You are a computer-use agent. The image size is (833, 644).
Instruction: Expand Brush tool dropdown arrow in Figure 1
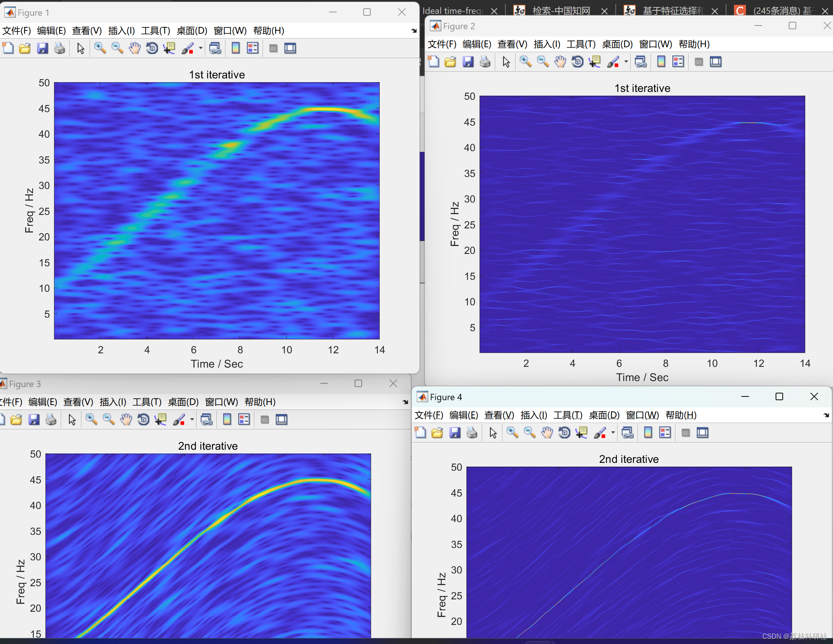click(201, 48)
